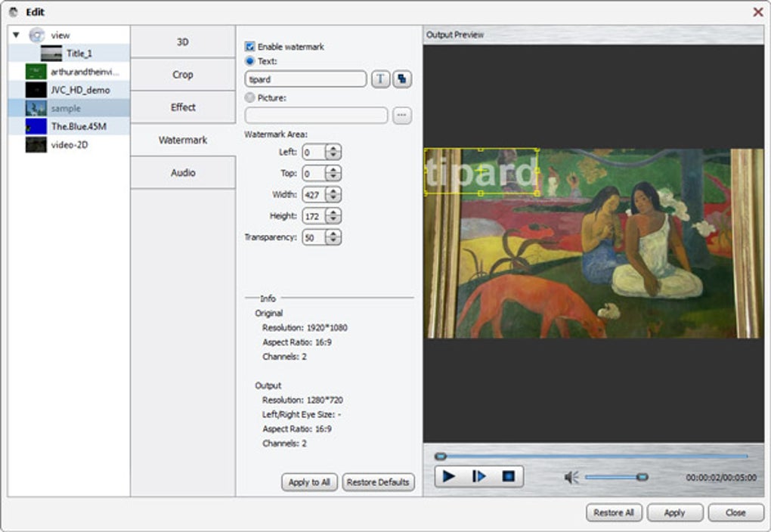Decrease the Height value
Viewport: 771px width, 532px height.
point(333,219)
